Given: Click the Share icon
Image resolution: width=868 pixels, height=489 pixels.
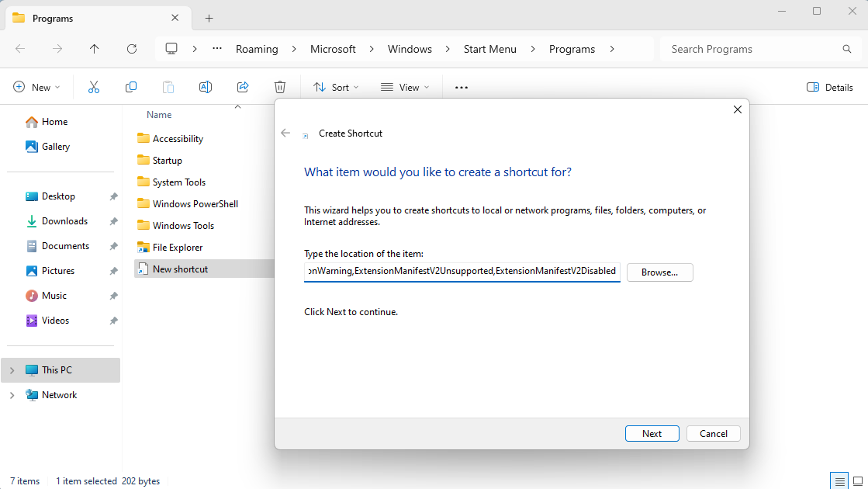Looking at the screenshot, I should [243, 87].
